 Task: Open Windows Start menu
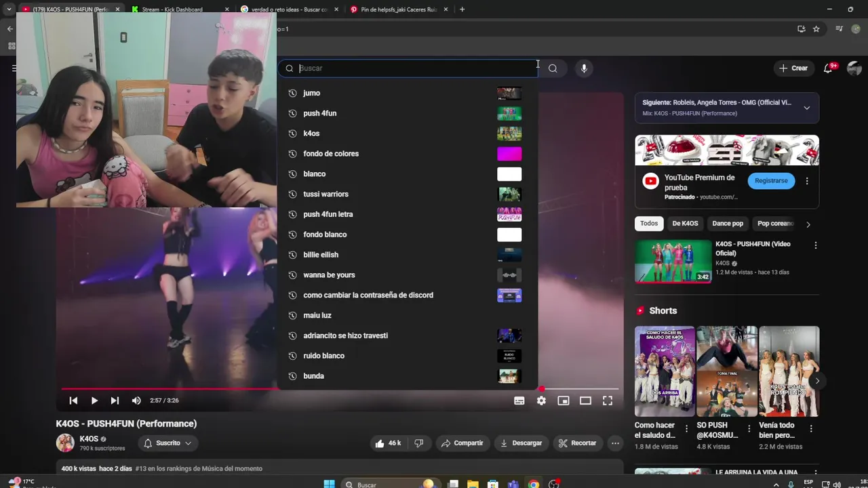[x=329, y=484]
